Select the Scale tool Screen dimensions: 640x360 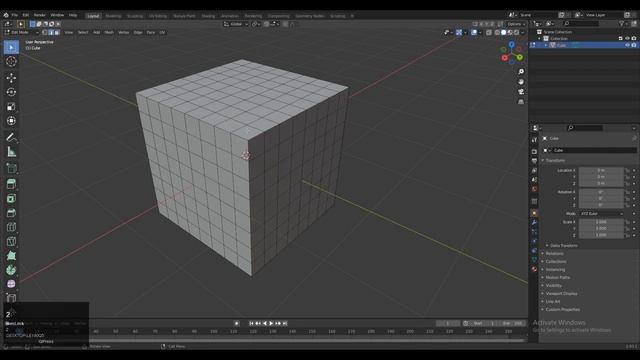11,107
